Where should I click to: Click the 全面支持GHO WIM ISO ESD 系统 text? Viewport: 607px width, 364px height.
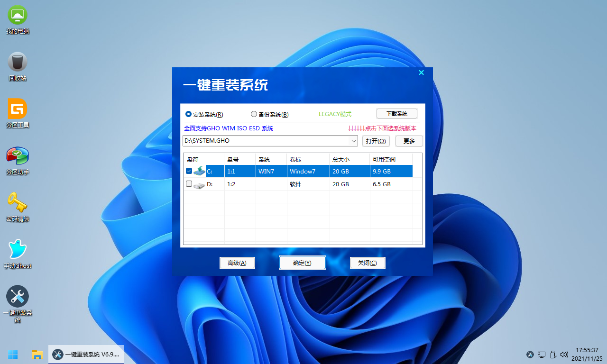(x=229, y=128)
